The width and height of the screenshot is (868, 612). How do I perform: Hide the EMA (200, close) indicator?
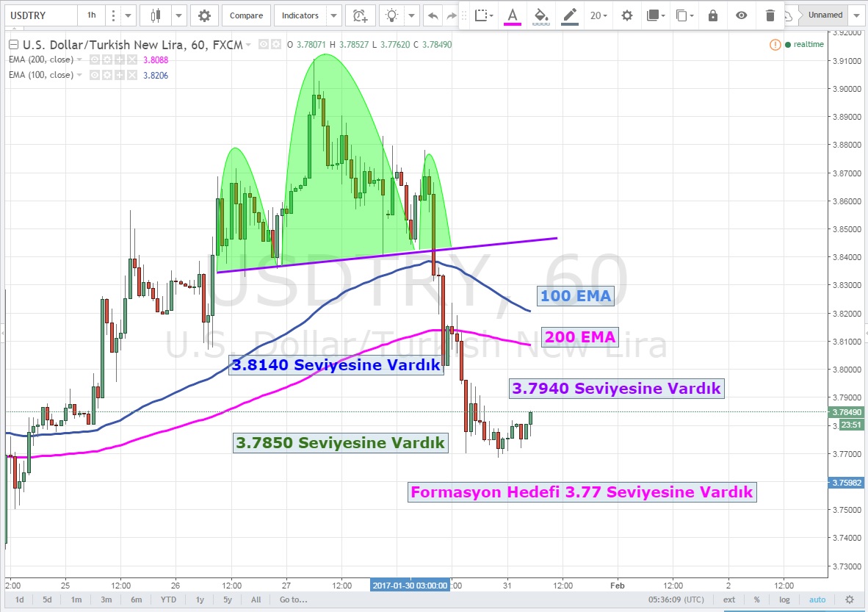pyautogui.click(x=95, y=60)
